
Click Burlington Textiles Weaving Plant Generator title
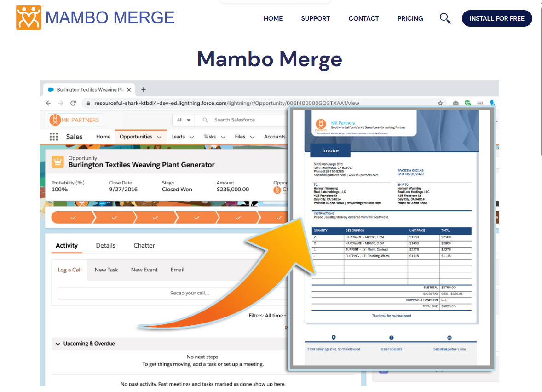(x=141, y=165)
